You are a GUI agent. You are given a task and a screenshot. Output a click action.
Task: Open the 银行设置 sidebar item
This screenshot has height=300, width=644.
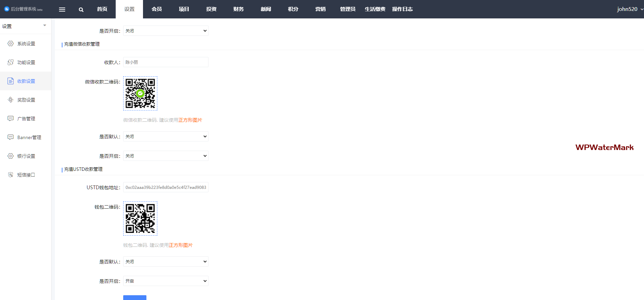tap(26, 156)
